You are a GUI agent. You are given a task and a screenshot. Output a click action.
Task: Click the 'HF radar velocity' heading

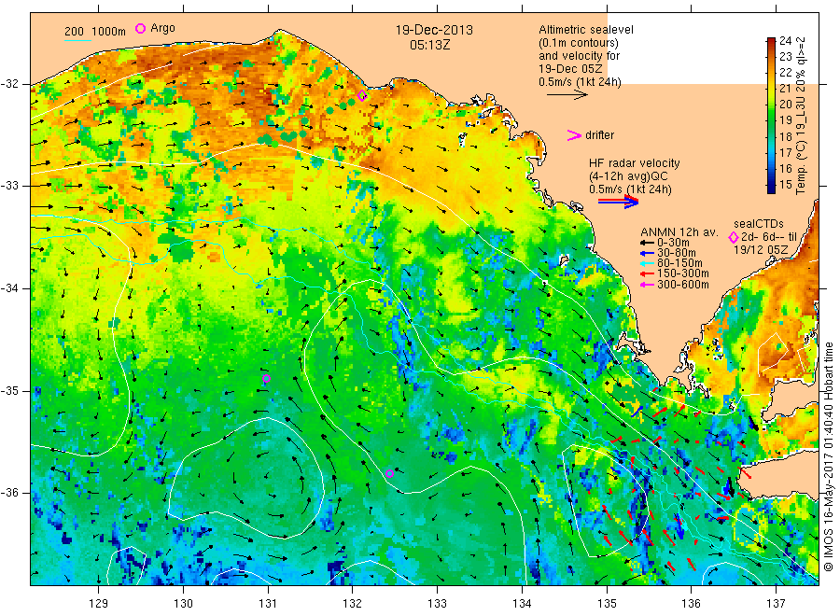click(635, 163)
